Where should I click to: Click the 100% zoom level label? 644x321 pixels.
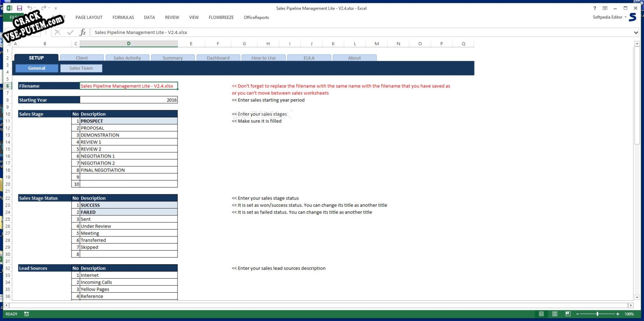pyautogui.click(x=629, y=314)
